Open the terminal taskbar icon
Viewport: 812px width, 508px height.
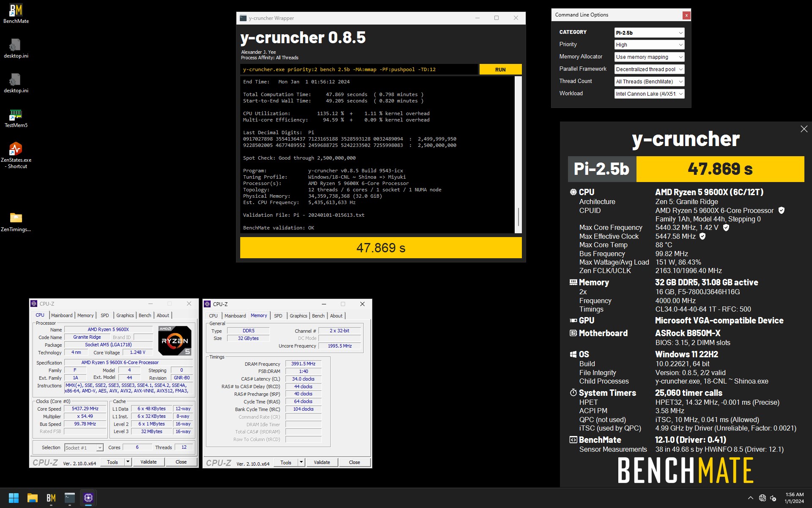point(70,498)
